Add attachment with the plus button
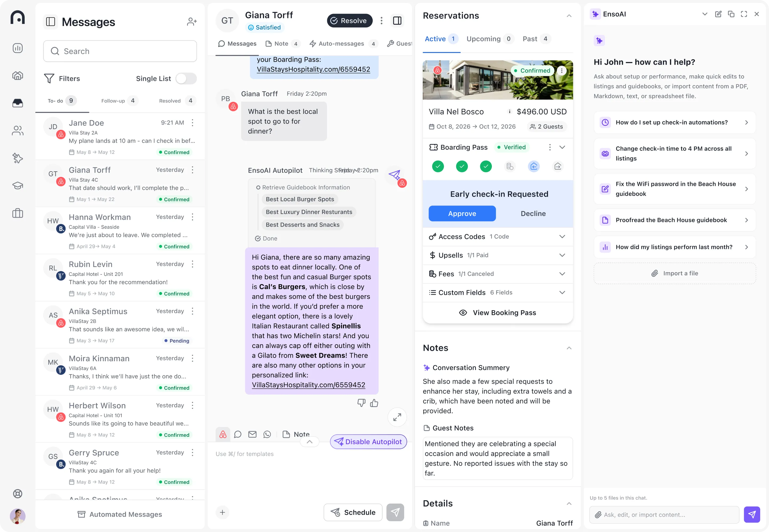Screen dimensions: 769x532 (223, 512)
